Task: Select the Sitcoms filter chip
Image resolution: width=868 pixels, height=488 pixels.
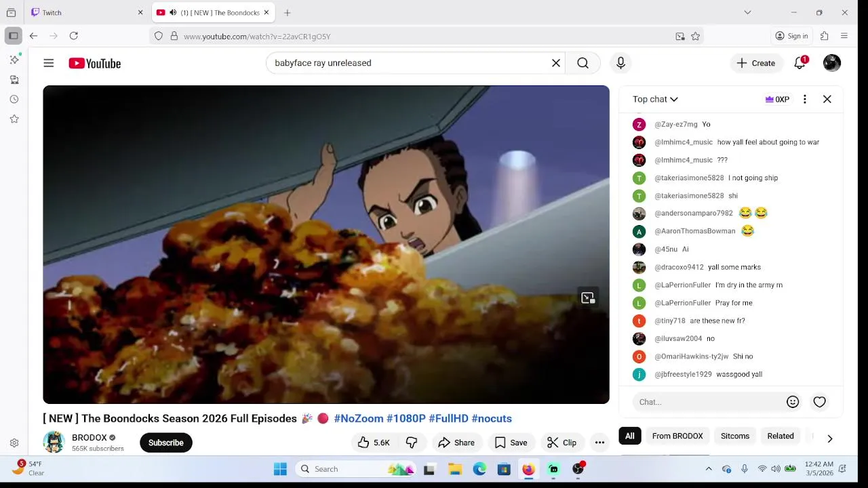Action: pos(735,436)
